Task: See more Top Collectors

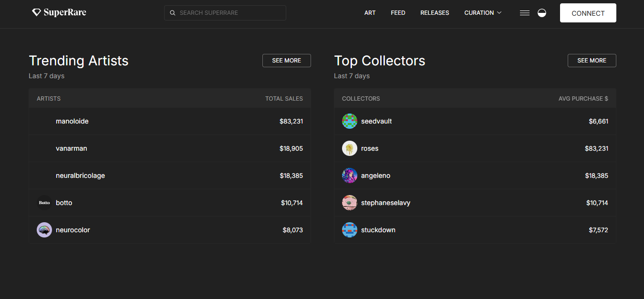Action: (592, 61)
